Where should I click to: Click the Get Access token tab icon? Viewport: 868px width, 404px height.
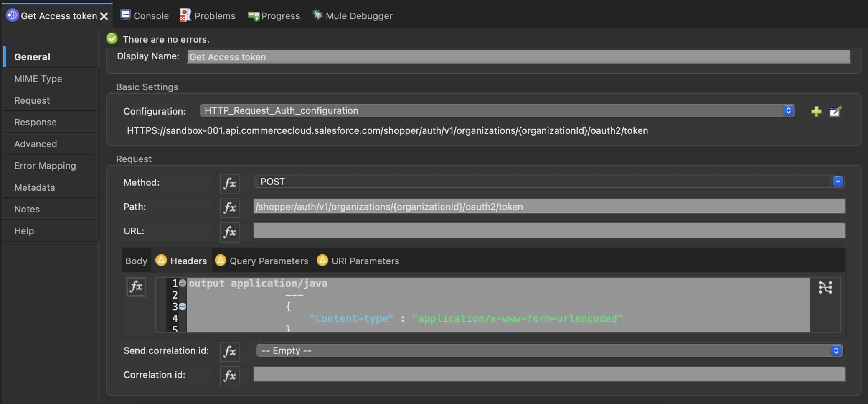[12, 15]
